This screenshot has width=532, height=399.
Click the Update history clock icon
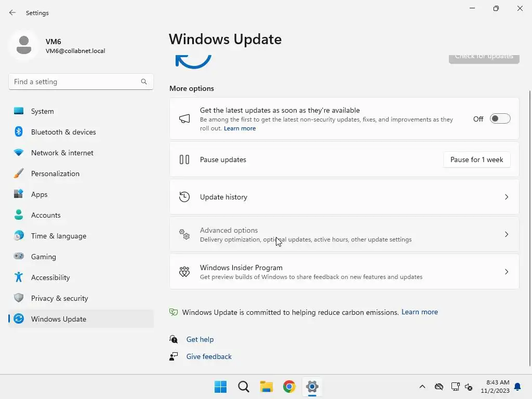coord(184,197)
